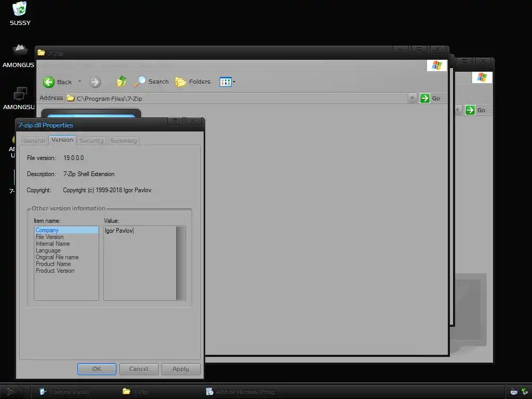This screenshot has width=532, height=399.
Task: Click the Apply button
Action: point(180,369)
